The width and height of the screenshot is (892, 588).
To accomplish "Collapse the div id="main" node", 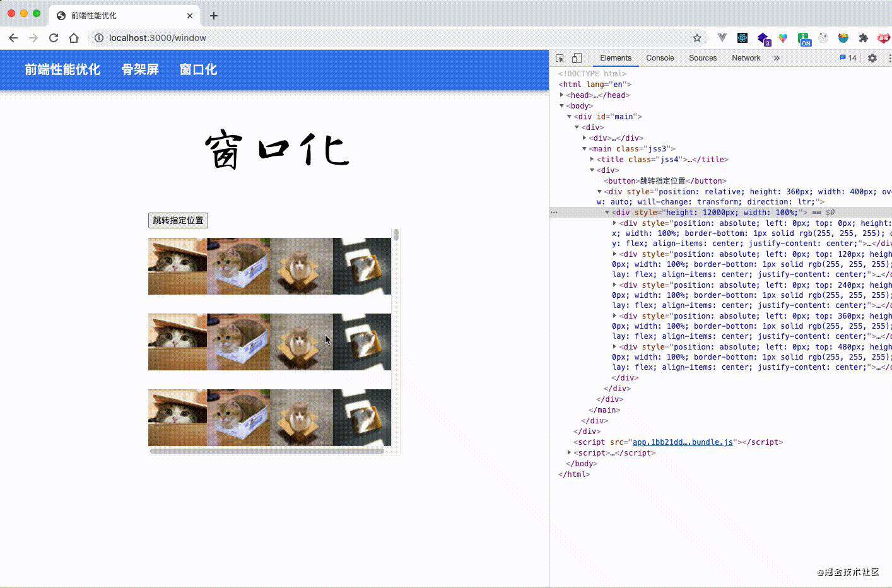I will click(569, 117).
